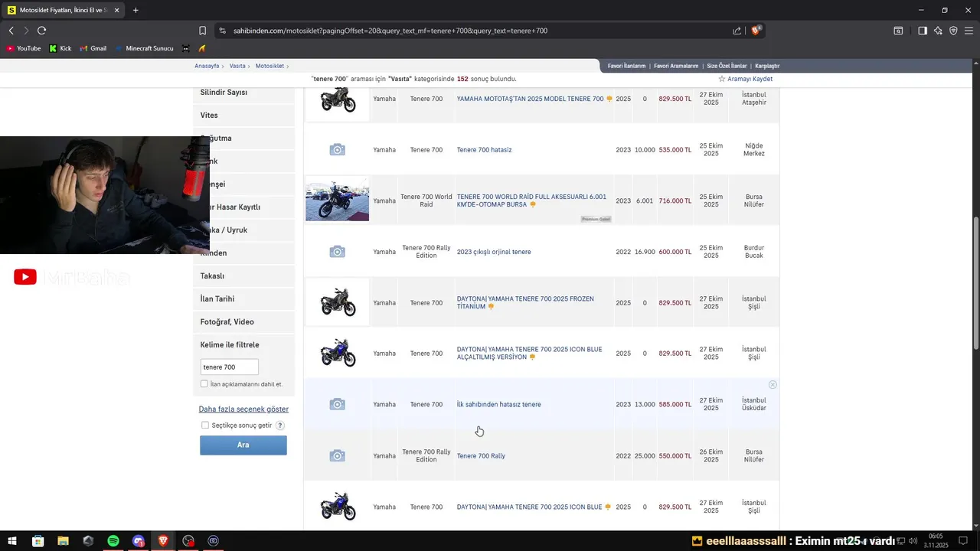
Task: Open new tab with plus button
Action: click(136, 10)
